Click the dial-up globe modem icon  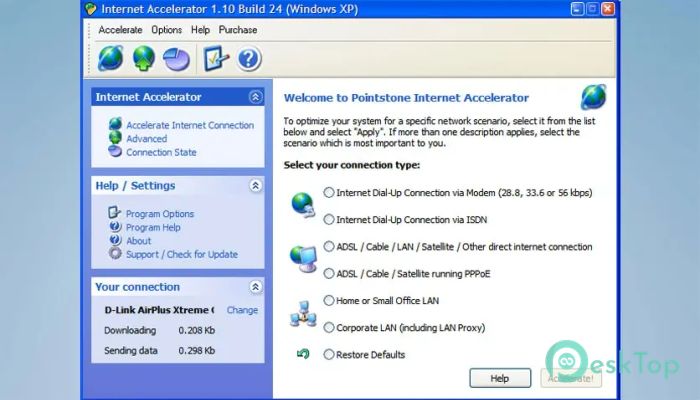303,205
